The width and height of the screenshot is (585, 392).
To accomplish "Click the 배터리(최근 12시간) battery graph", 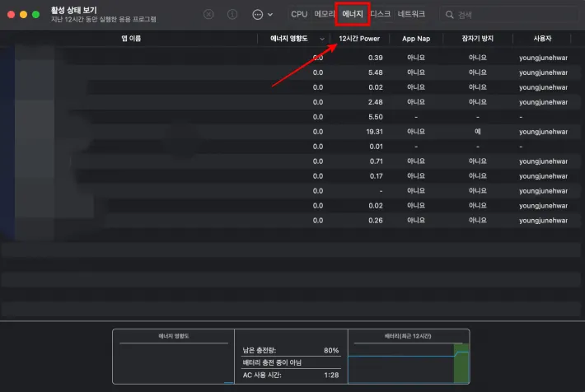I will (409, 357).
